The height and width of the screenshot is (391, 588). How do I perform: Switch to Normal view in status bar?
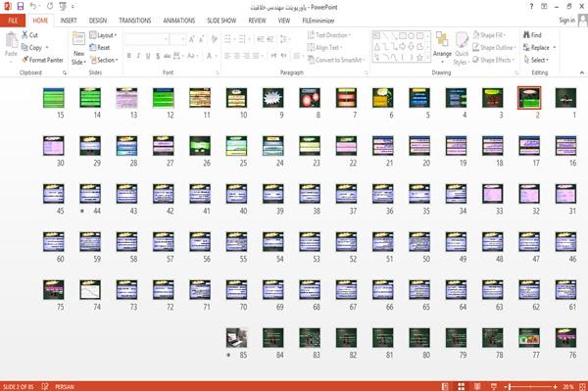pyautogui.click(x=445, y=386)
